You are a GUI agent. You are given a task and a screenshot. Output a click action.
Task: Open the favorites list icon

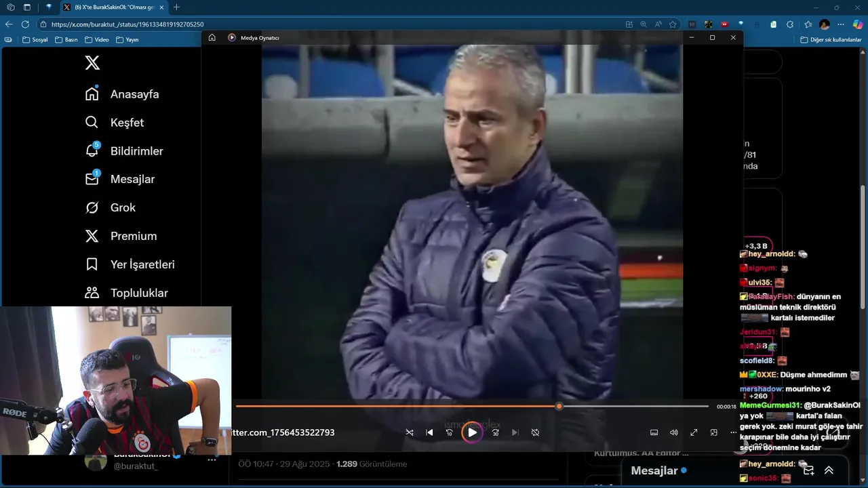click(x=807, y=24)
